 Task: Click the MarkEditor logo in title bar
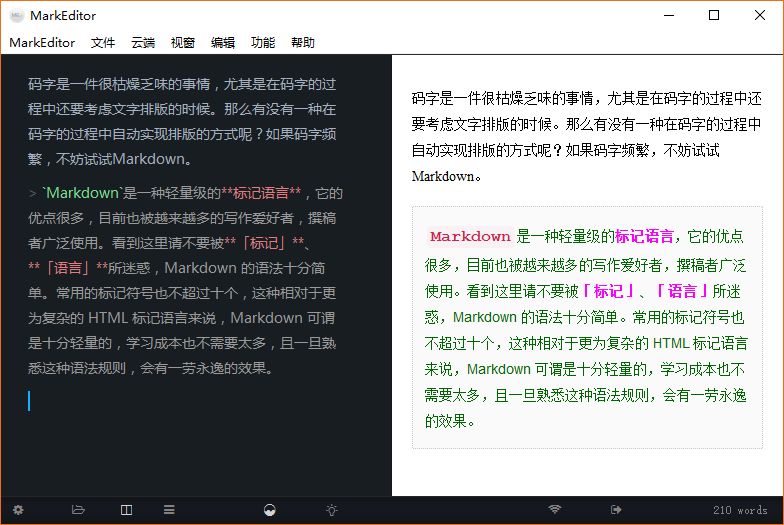(x=16, y=16)
